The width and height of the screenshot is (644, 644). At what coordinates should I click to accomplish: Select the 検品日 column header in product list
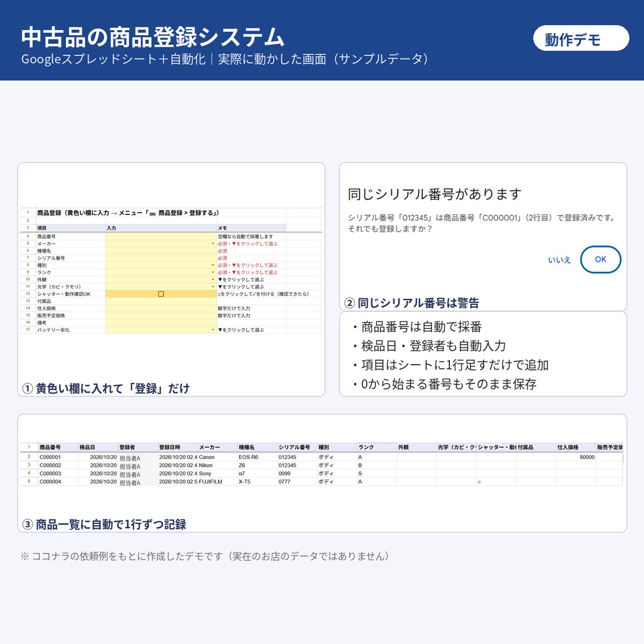coord(98,447)
